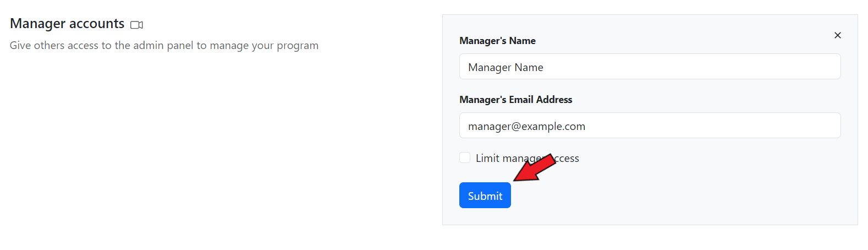Click the video camera icon beside Manager accounts
The image size is (868, 250).
136,25
